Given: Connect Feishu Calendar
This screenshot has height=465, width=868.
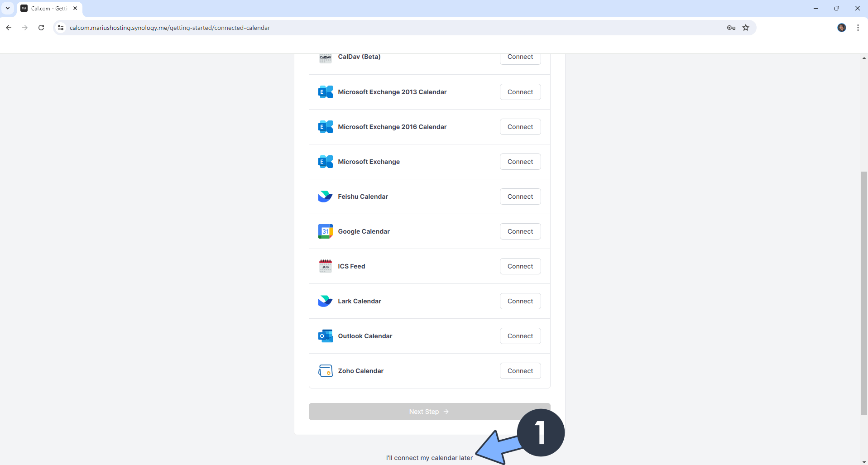Looking at the screenshot, I should pos(520,197).
